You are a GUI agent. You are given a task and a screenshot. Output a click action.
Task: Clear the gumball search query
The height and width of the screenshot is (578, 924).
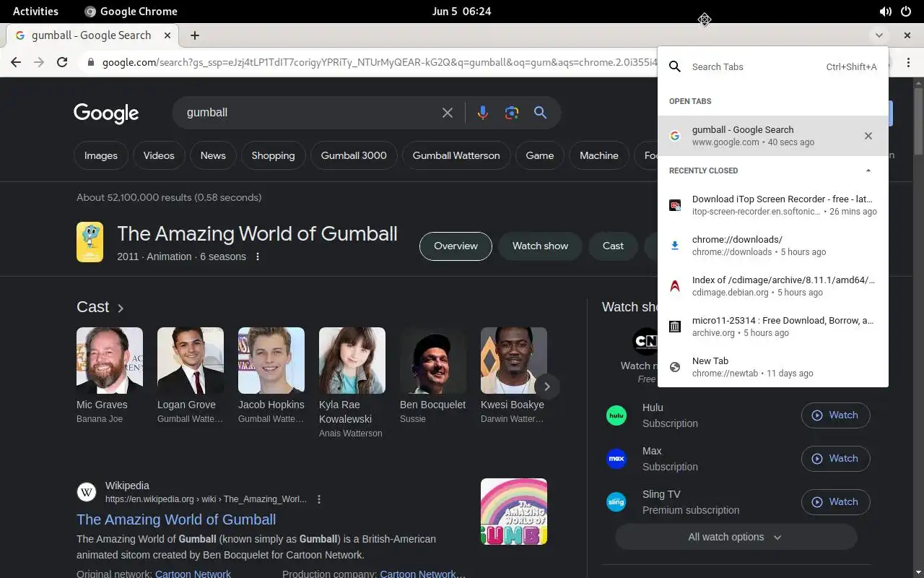point(448,113)
